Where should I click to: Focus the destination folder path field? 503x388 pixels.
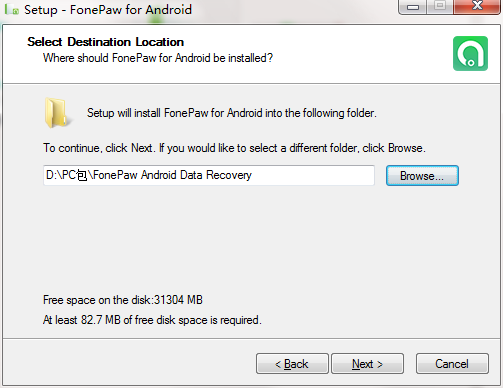click(x=209, y=175)
